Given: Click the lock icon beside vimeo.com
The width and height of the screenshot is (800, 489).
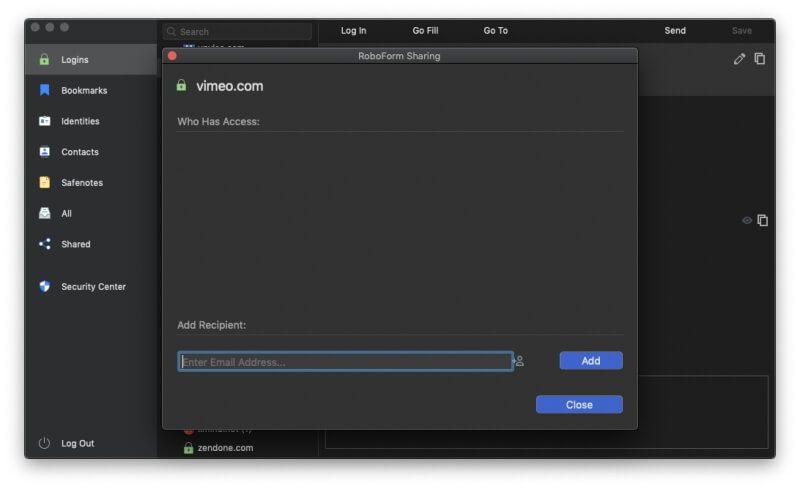Looking at the screenshot, I should [x=181, y=85].
